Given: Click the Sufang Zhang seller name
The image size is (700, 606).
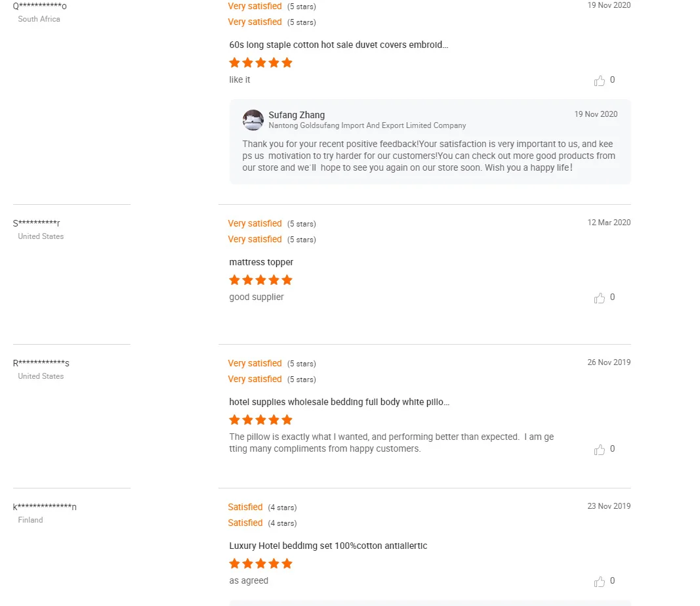Looking at the screenshot, I should (x=297, y=115).
